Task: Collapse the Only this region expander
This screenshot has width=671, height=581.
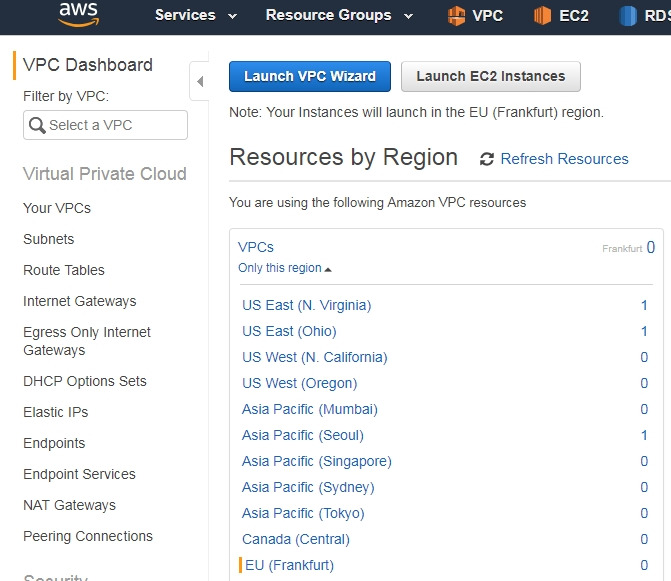Action: (285, 268)
